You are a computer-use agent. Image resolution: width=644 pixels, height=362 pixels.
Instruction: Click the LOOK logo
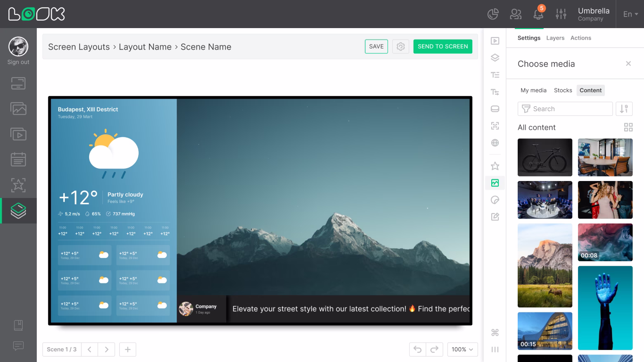[x=37, y=14]
